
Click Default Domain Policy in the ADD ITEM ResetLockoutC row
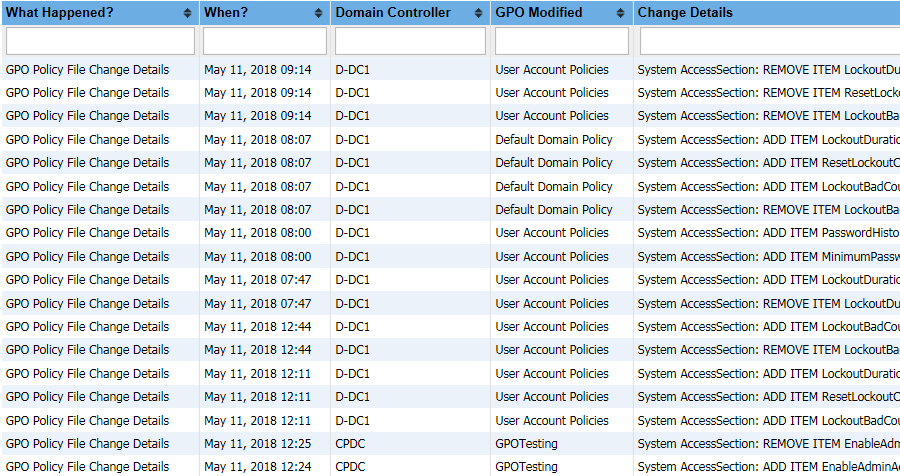554,163
